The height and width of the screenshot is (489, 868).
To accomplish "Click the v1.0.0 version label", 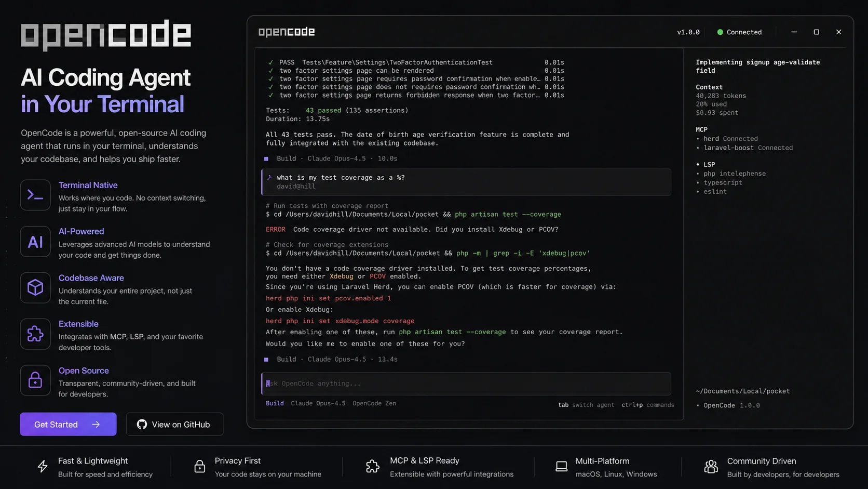I will tap(688, 32).
